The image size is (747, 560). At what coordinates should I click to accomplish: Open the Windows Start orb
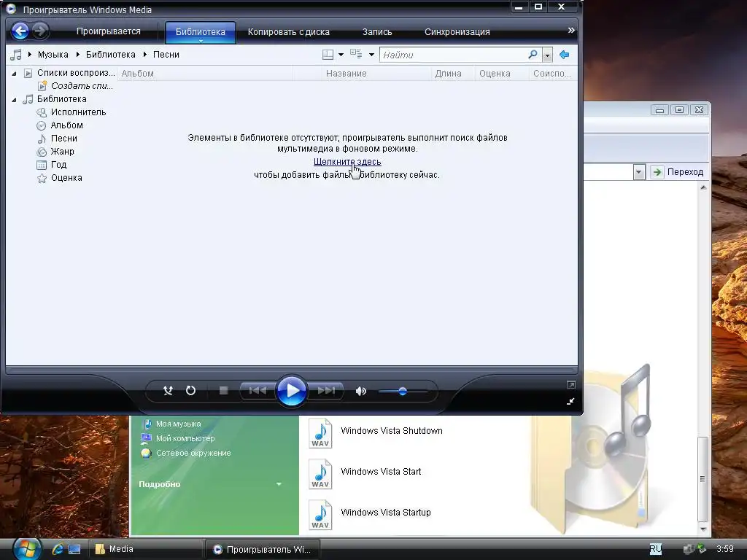(26, 548)
